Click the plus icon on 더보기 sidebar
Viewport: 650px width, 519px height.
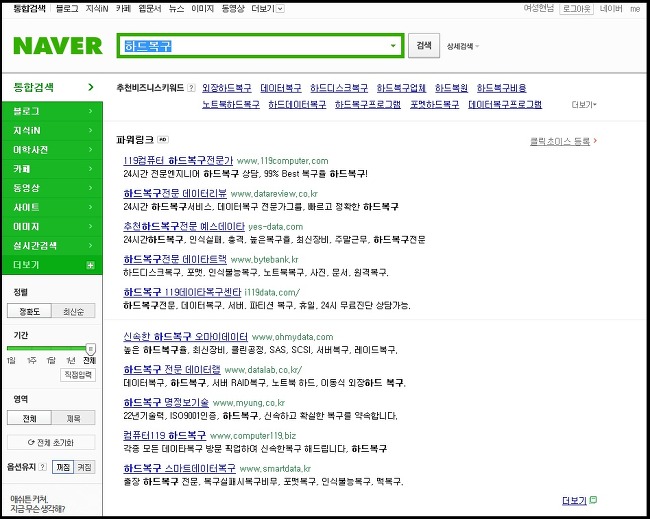(x=90, y=265)
